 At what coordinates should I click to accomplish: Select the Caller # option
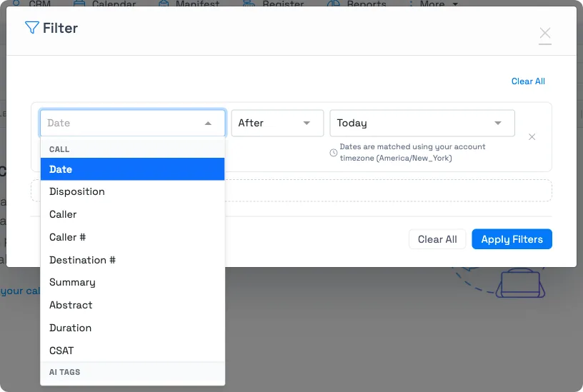(132, 237)
